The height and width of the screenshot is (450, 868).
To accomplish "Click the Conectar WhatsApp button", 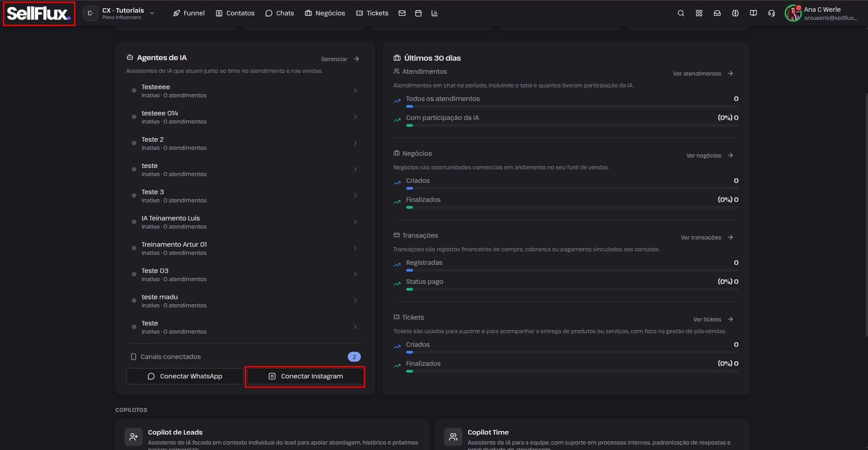I will pos(185,376).
